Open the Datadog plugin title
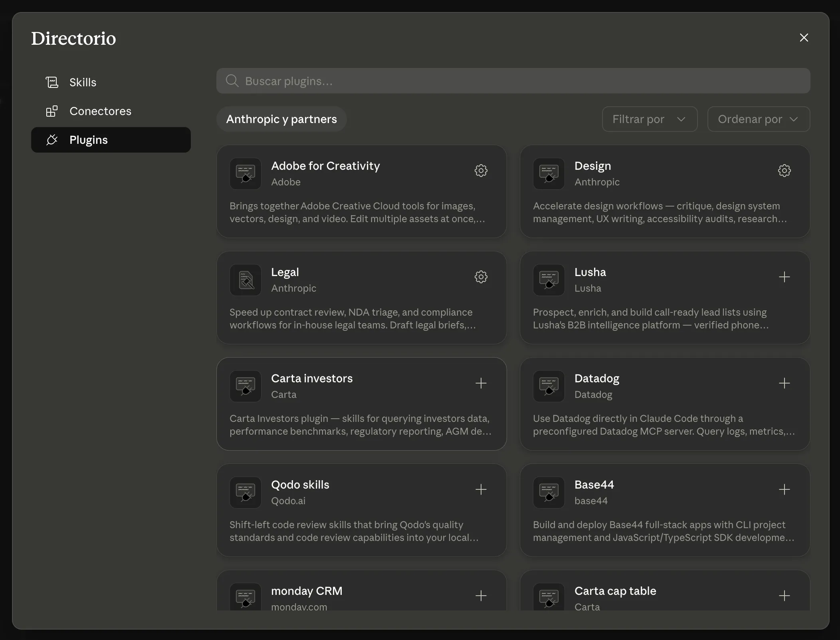The height and width of the screenshot is (640, 840). (x=597, y=378)
